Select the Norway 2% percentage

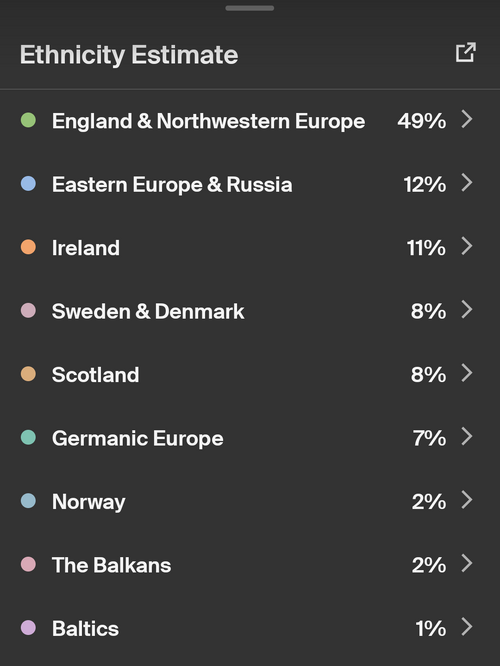pos(429,502)
